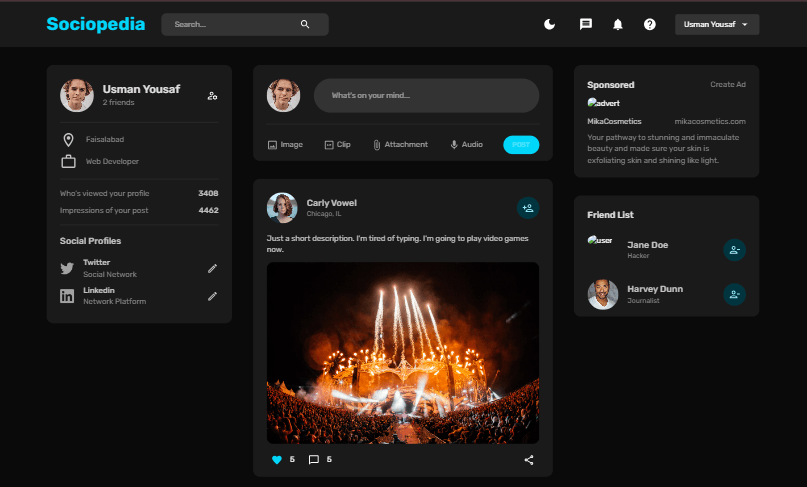Click the search magnifier icon
807x487 pixels.
(305, 24)
